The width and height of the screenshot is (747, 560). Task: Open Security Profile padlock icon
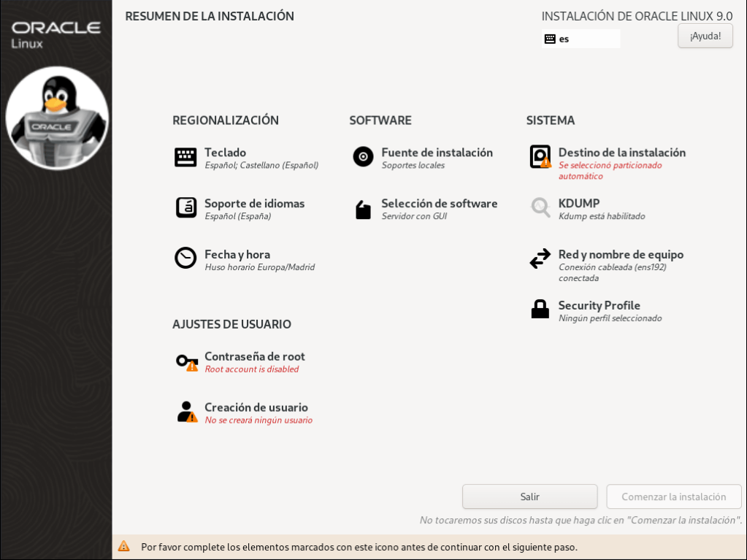click(540, 310)
